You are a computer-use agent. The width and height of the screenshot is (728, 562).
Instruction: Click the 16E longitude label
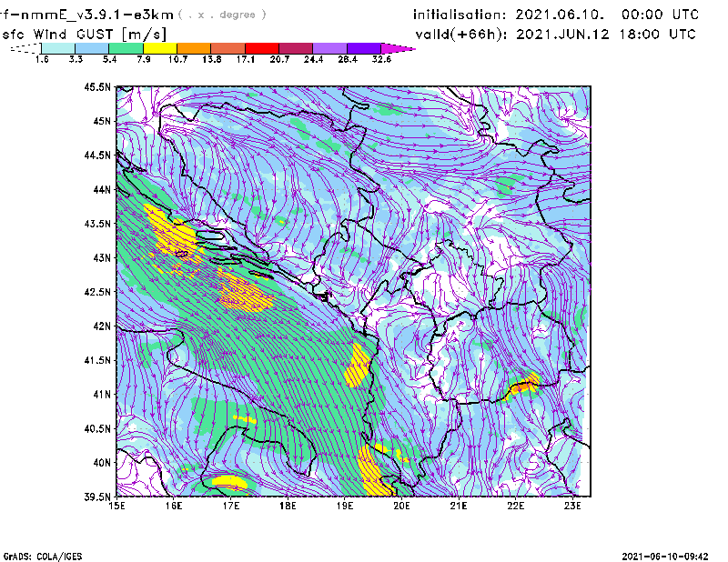174,506
